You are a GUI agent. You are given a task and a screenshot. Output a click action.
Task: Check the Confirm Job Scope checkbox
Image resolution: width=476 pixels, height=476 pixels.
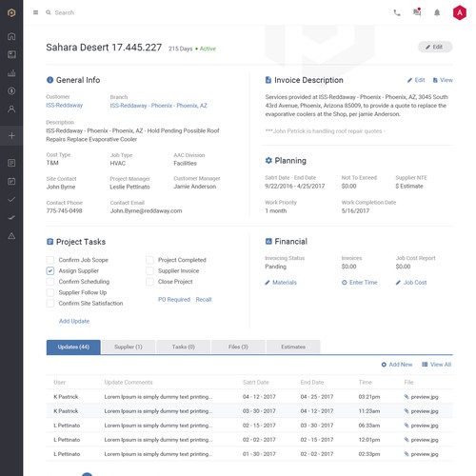[50, 260]
